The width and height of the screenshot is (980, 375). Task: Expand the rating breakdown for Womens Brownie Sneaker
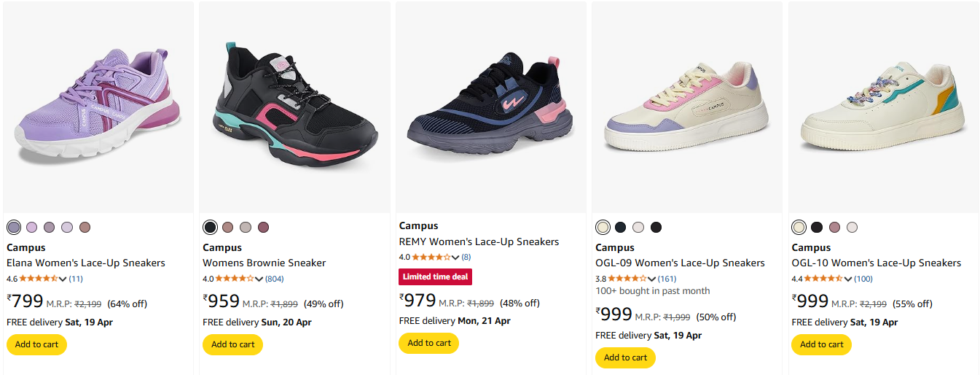click(x=259, y=279)
